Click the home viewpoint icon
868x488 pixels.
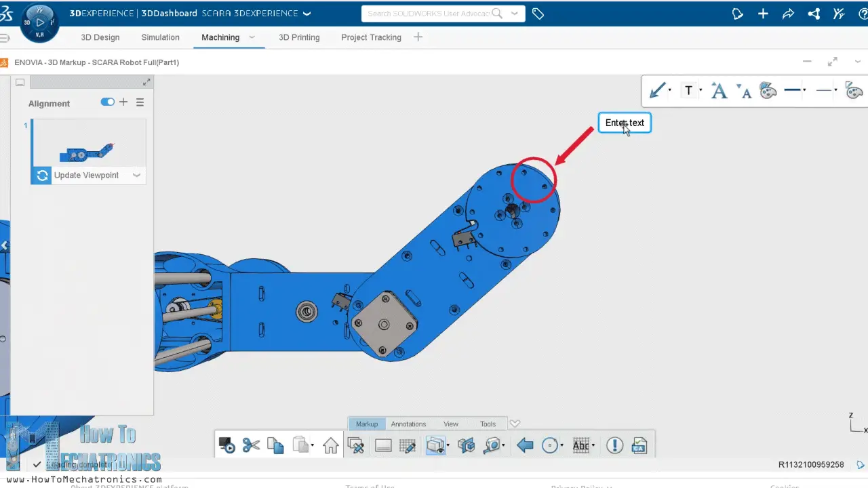tap(330, 445)
